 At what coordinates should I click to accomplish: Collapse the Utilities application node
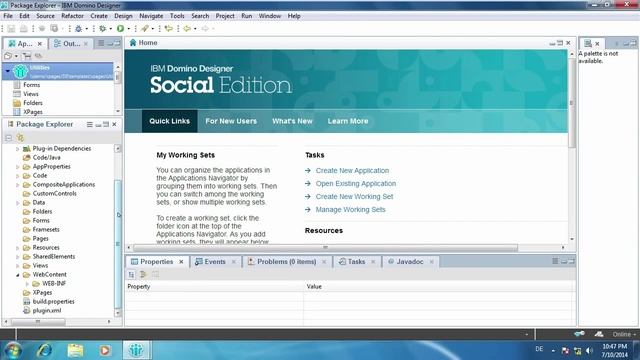(7, 71)
